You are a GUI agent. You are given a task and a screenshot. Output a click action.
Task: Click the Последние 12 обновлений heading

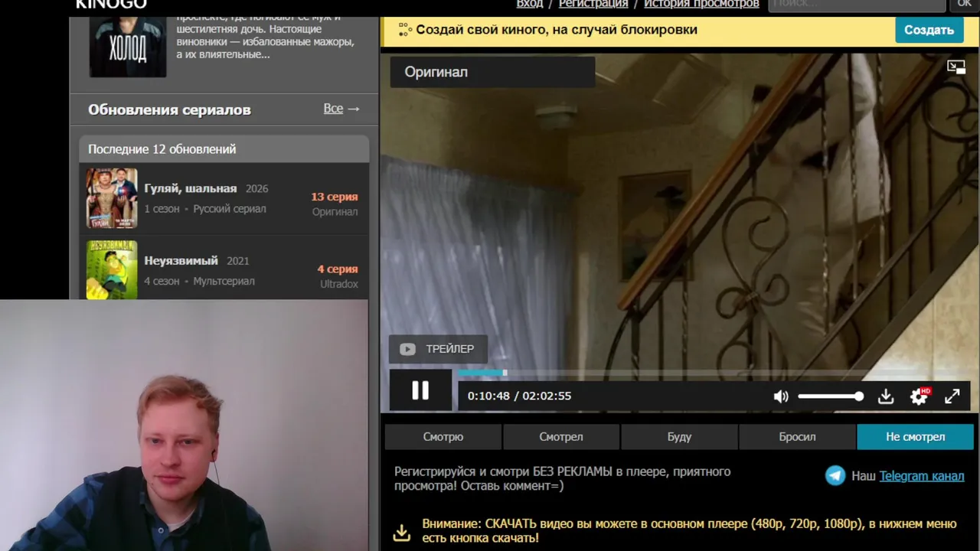162,149
